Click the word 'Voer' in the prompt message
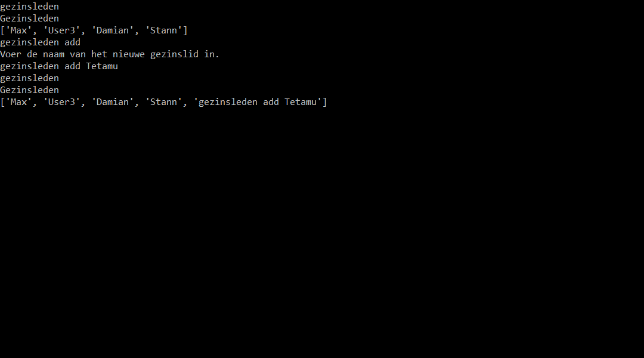This screenshot has width=644, height=358. pyautogui.click(x=11, y=54)
